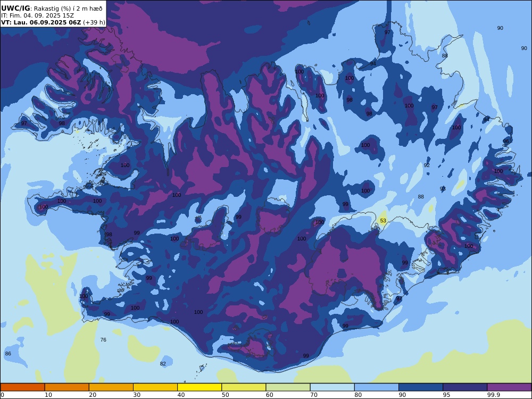Click the '70' legend scale label
This screenshot has height=399, width=532.
(x=314, y=395)
